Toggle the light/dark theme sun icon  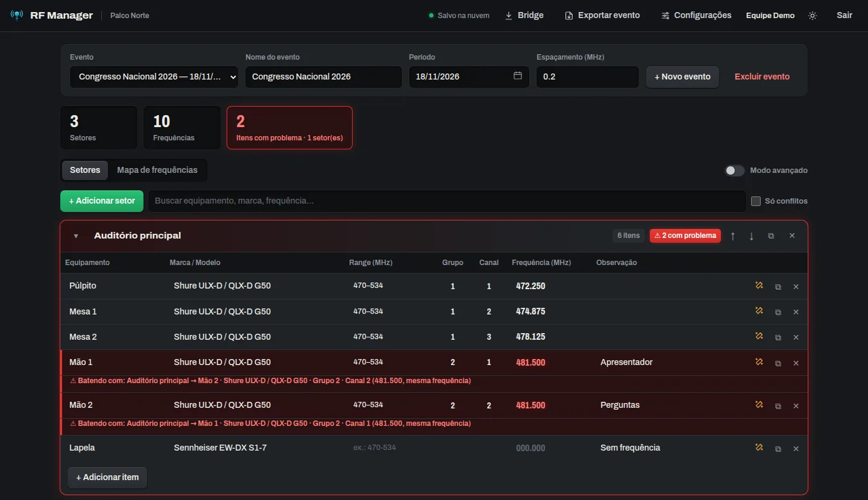pos(813,16)
